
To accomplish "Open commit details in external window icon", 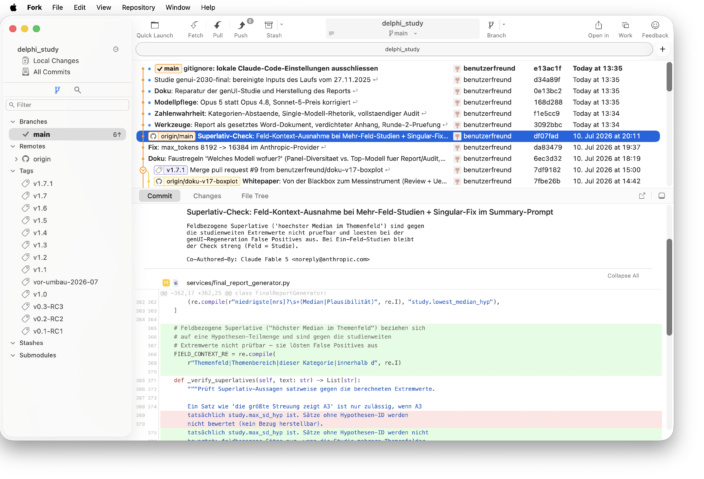I will (642, 196).
